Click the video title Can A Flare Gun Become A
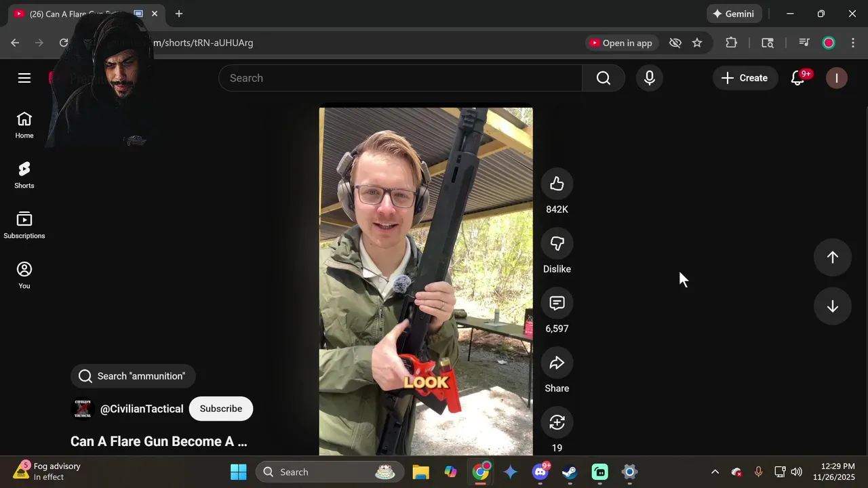Image resolution: width=868 pixels, height=488 pixels. coord(159,441)
